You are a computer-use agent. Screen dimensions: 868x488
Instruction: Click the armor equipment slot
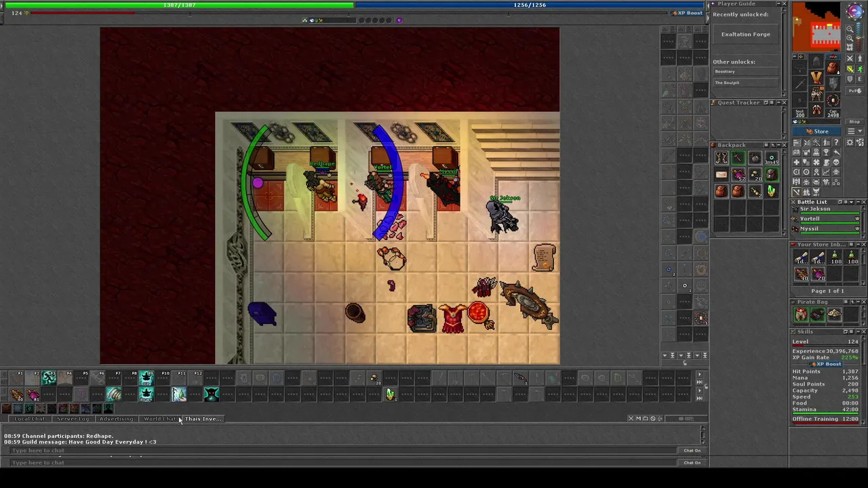[816, 78]
